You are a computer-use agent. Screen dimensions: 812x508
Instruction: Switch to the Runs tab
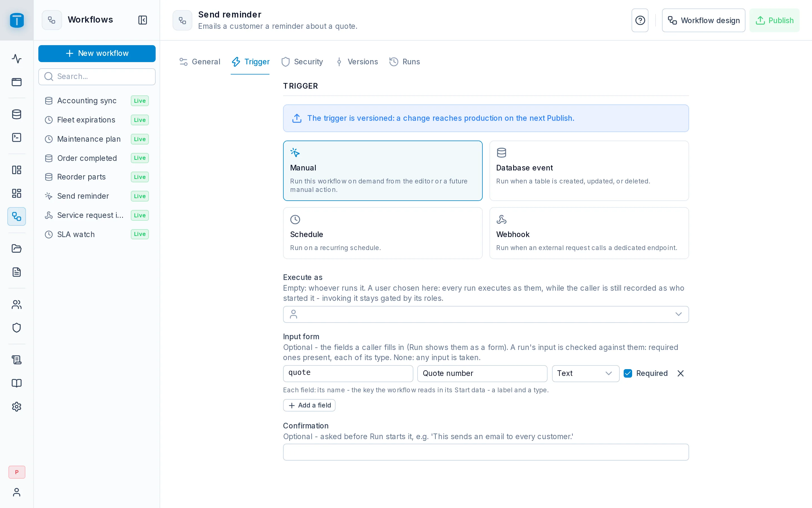[x=405, y=62]
